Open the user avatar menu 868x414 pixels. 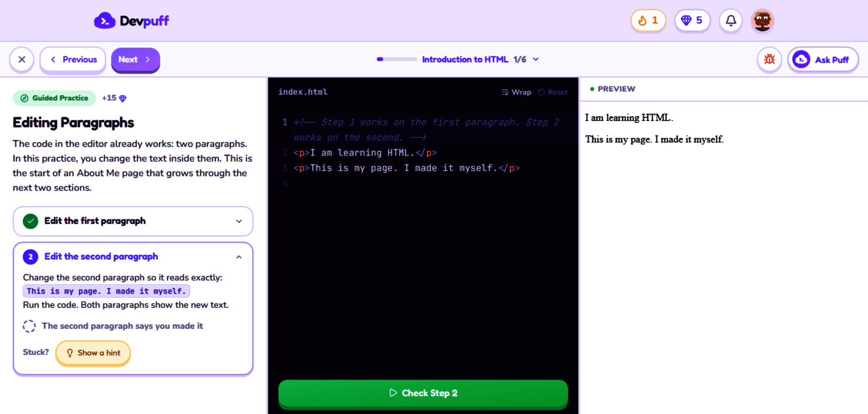(762, 20)
